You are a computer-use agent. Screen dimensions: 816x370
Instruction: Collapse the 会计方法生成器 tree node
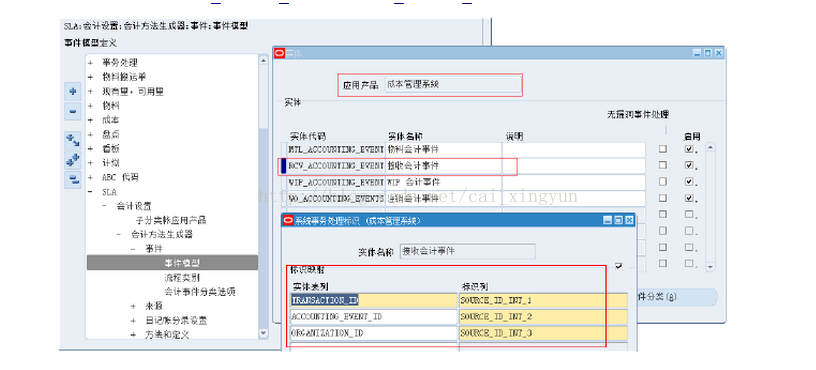119,234
